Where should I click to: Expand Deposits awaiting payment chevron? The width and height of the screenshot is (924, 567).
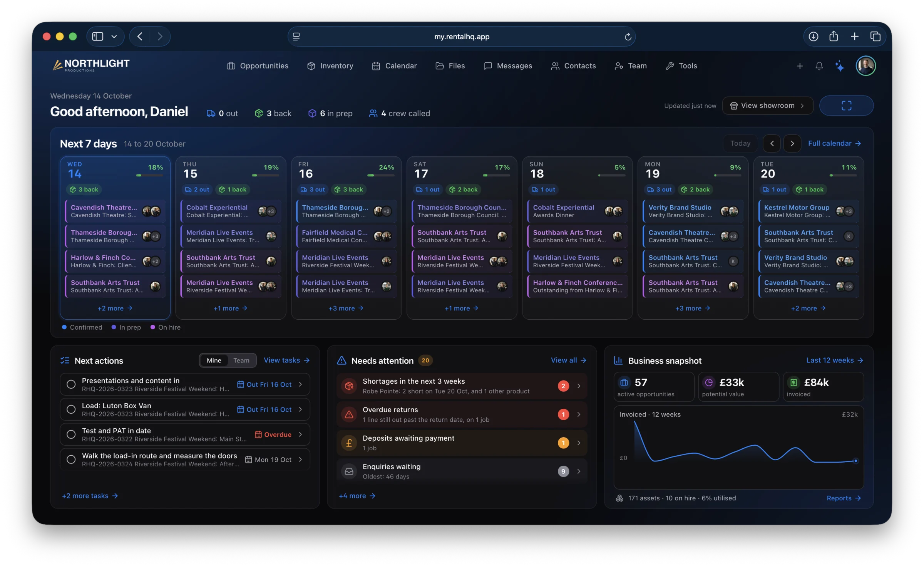tap(579, 443)
